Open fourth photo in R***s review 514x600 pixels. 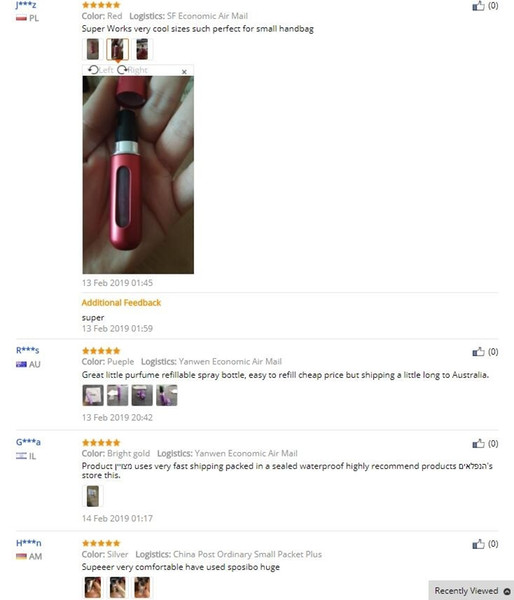click(x=166, y=395)
